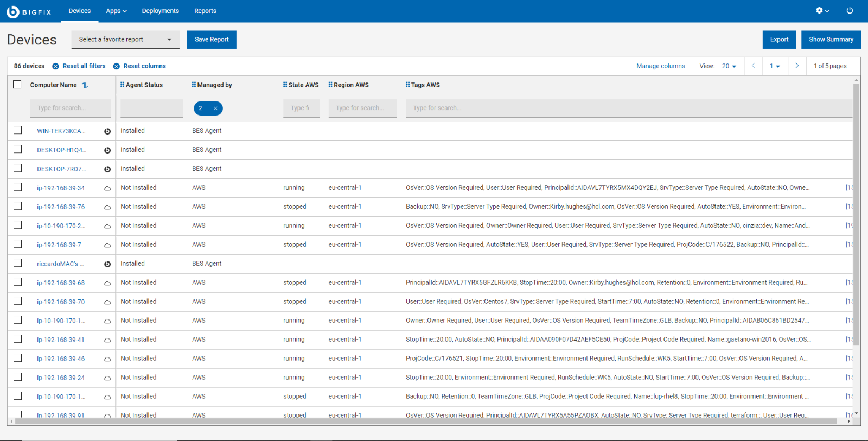Screen dimensions: 868x441
Task: Check the DESKTOP-7RO7 row checkbox
Action: (x=17, y=168)
